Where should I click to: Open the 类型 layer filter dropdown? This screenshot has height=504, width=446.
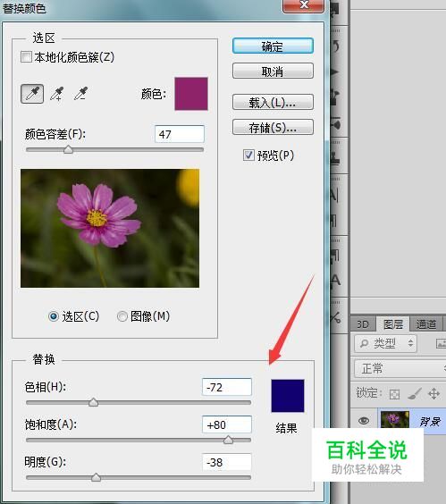pyautogui.click(x=385, y=344)
